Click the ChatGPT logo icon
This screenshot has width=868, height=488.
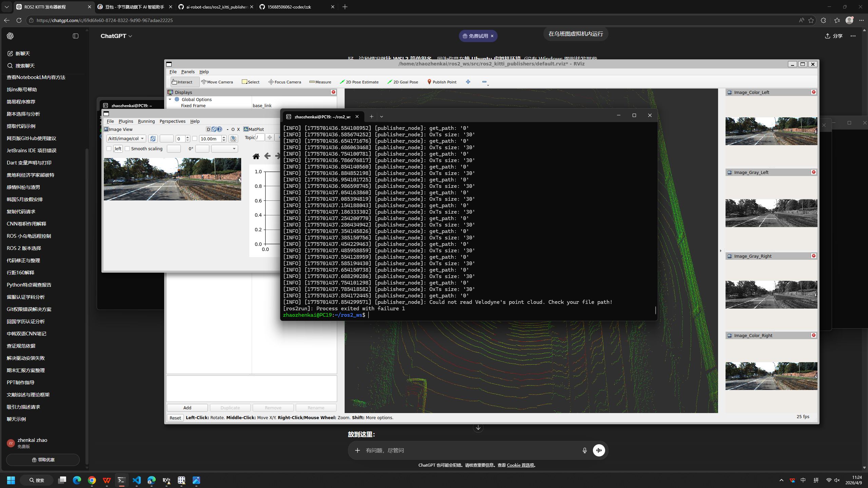pyautogui.click(x=10, y=36)
